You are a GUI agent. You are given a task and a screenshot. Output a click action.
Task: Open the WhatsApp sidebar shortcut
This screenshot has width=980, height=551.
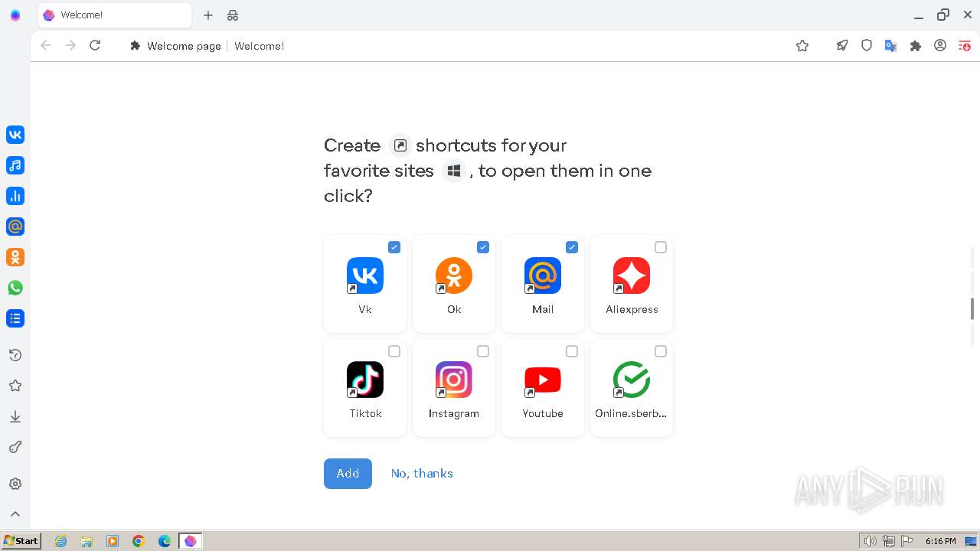tap(15, 288)
